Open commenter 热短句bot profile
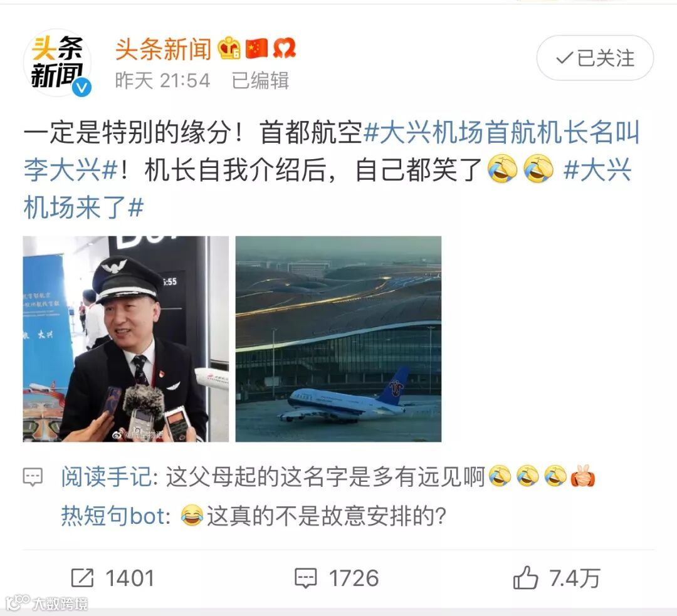The width and height of the screenshot is (677, 616). (113, 516)
